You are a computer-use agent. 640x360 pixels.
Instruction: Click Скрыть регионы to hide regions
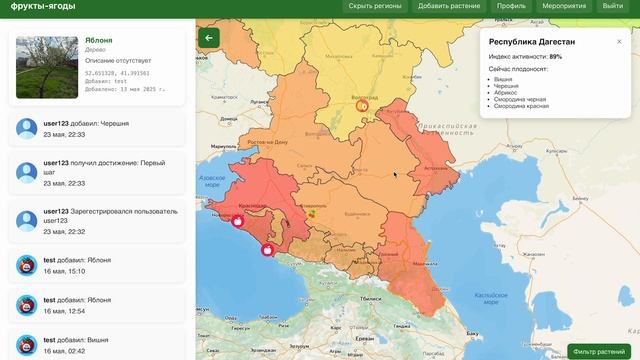tap(375, 6)
